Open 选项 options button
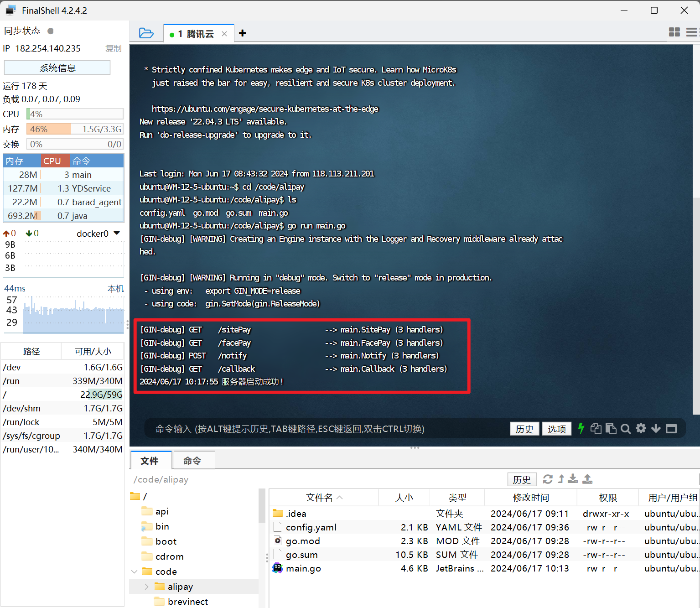The height and width of the screenshot is (608, 700). click(x=557, y=429)
